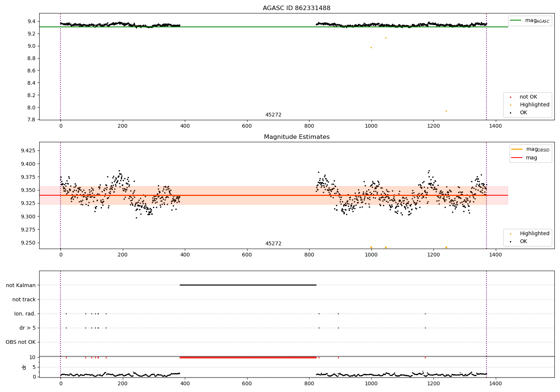This screenshot has width=560, height=392.
Task: Click the 'Ion. rad.' row label
Action: pyautogui.click(x=25, y=314)
